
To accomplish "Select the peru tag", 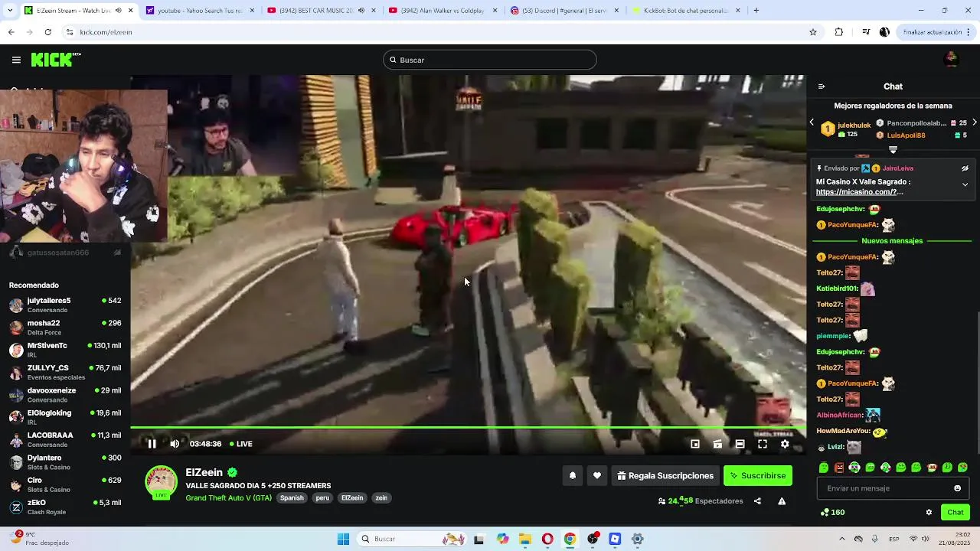I will click(322, 498).
